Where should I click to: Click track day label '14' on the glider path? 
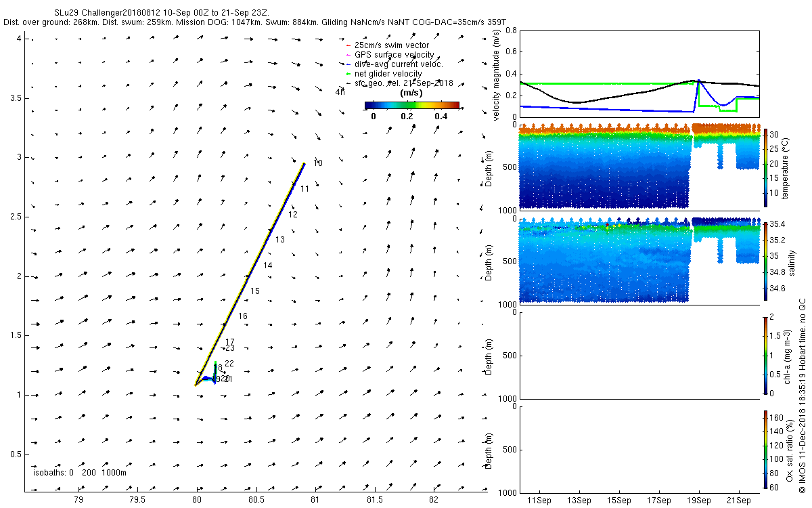pyautogui.click(x=268, y=266)
